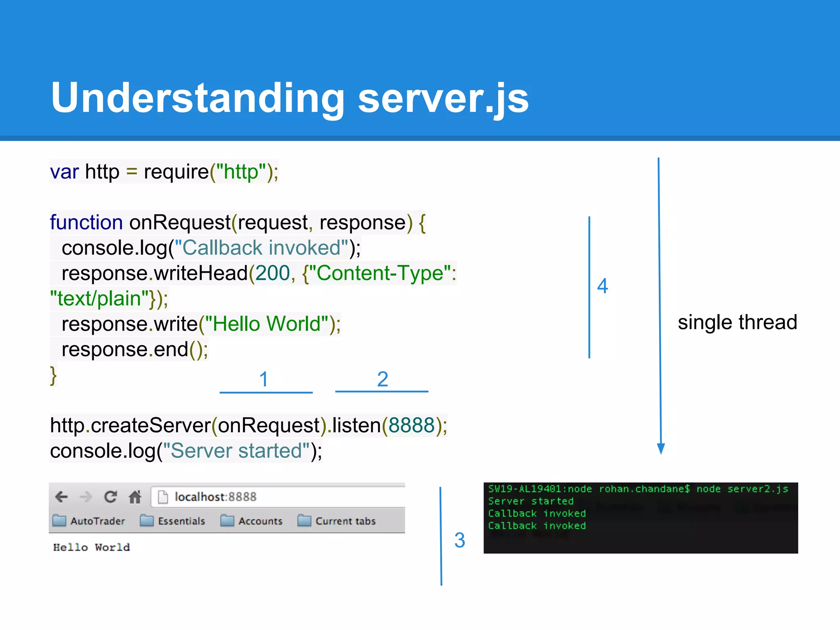
Task: Click the 'Understanding server.js' slide title
Action: tap(290, 98)
